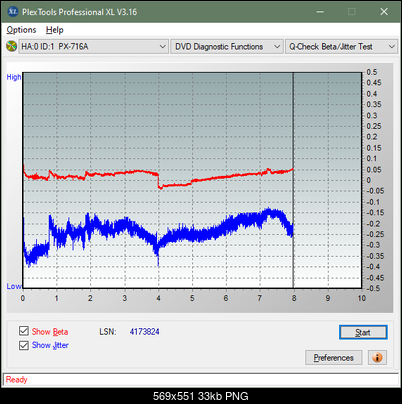Viewport: 402px width, 404px height.
Task: Click the High axis label
Action: tap(14, 77)
